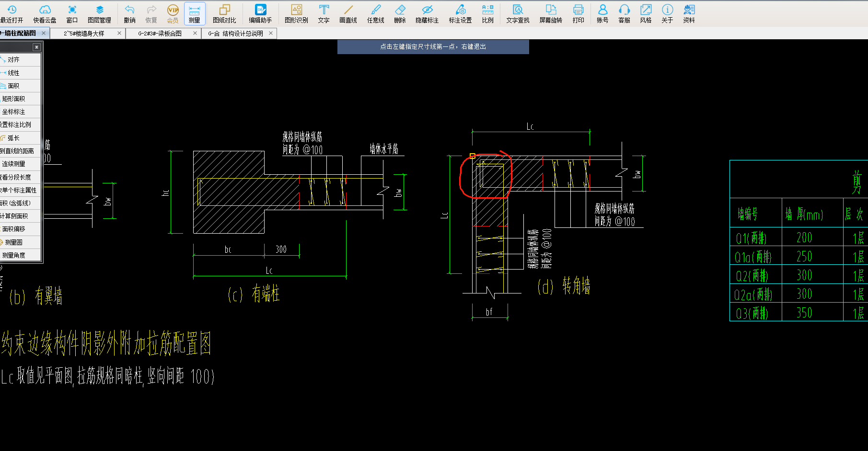Undo with the 撤销 button
868x451 pixels.
[x=129, y=14]
